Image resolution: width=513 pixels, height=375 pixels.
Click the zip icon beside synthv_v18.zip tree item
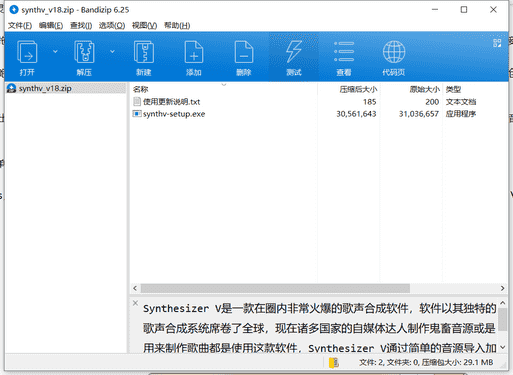[11, 88]
